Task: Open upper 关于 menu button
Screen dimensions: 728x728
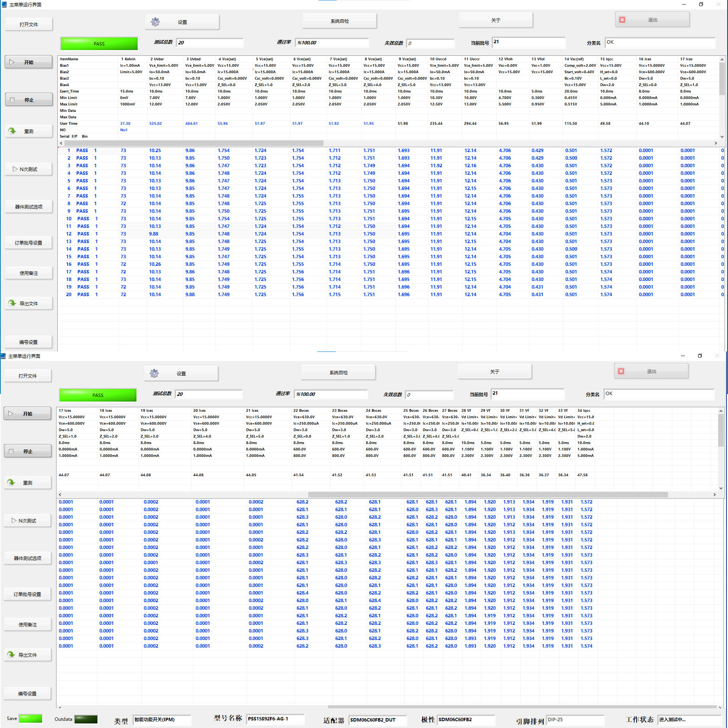Action: click(x=496, y=20)
